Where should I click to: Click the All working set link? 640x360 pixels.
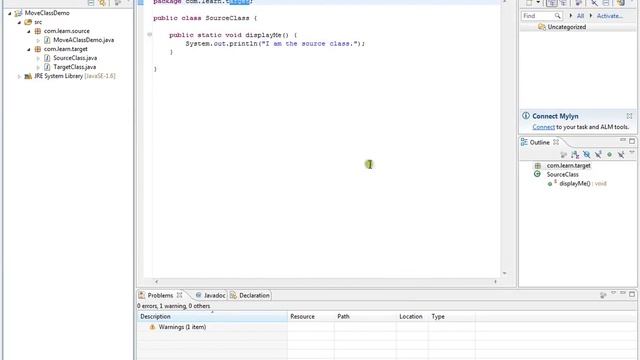pos(580,16)
